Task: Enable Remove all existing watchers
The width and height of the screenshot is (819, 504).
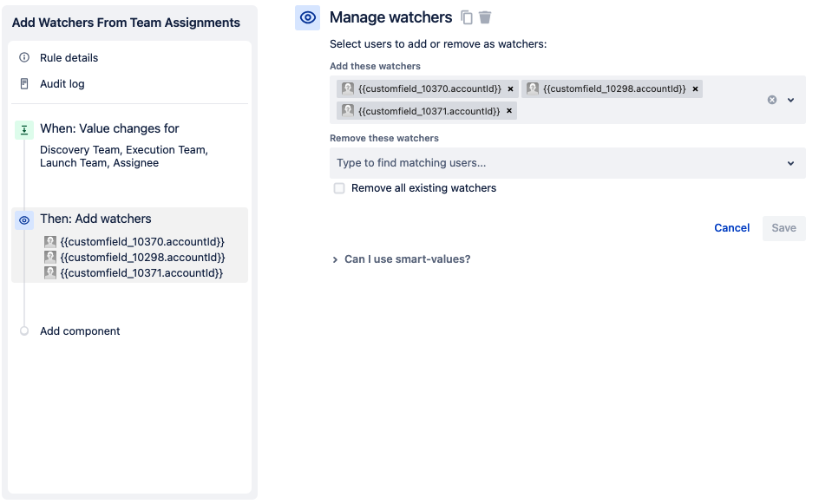Action: point(338,188)
